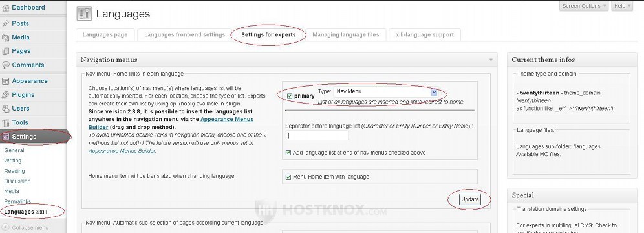Click the Settings icon in sidebar
Viewport: 644px width, 233px height.
5,137
